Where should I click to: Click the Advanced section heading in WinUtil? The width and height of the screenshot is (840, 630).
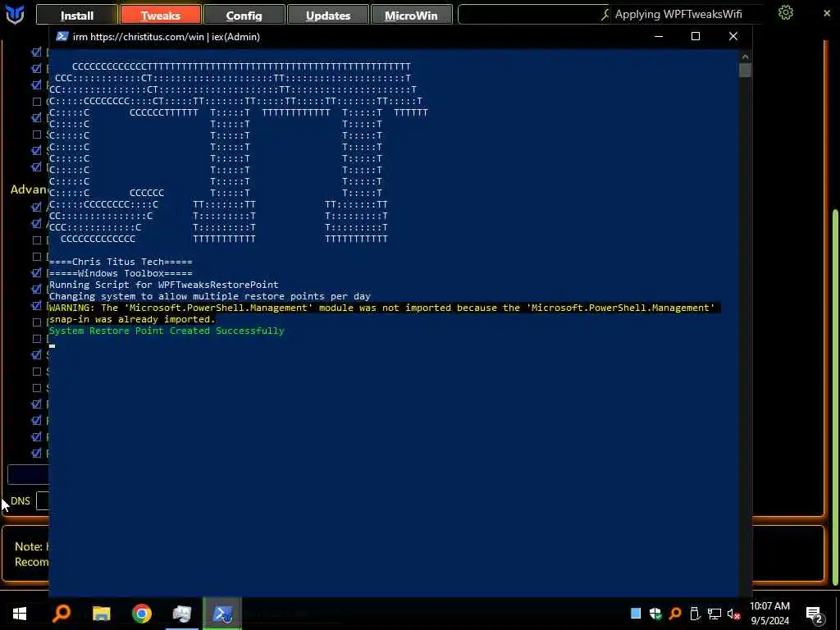pos(30,189)
